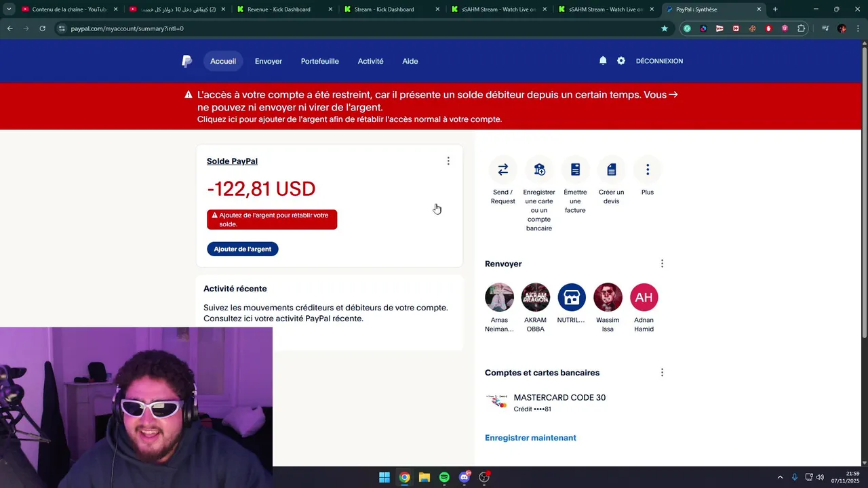Open the Envoyer menu item
868x488 pixels.
269,61
